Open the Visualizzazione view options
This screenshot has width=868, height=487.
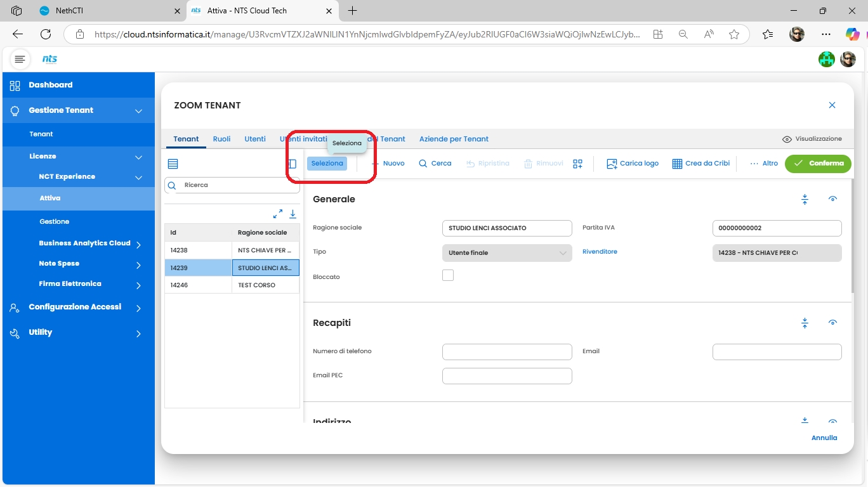pyautogui.click(x=812, y=139)
